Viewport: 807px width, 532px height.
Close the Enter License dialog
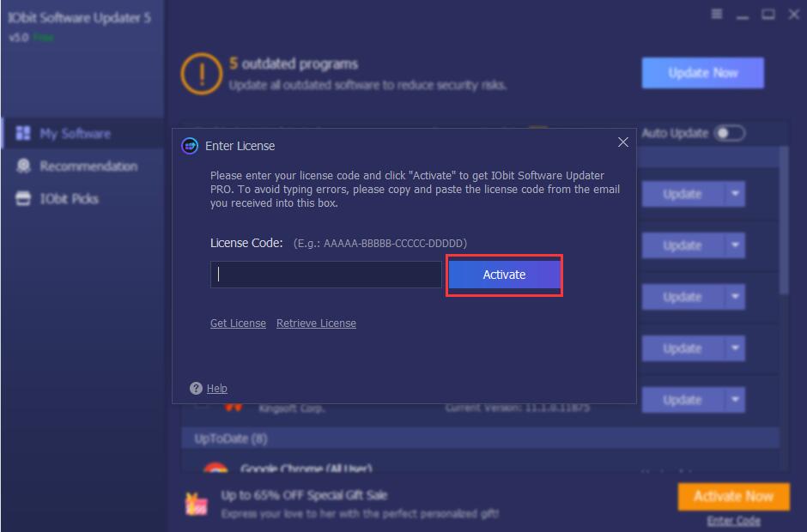click(x=623, y=142)
